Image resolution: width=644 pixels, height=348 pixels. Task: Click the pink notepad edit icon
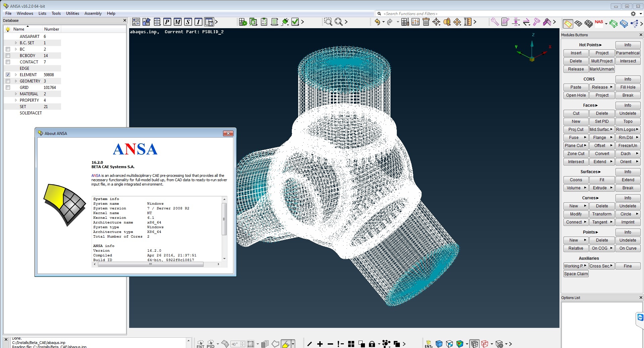(505, 22)
